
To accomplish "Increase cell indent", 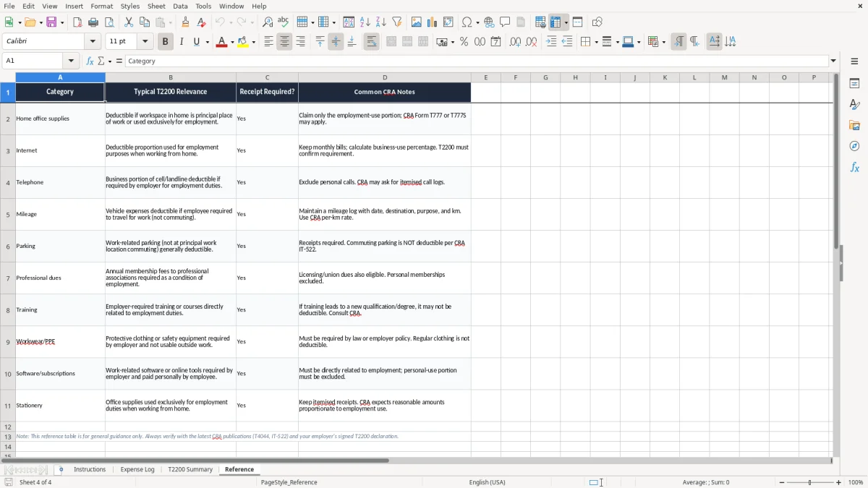I will click(x=551, y=42).
